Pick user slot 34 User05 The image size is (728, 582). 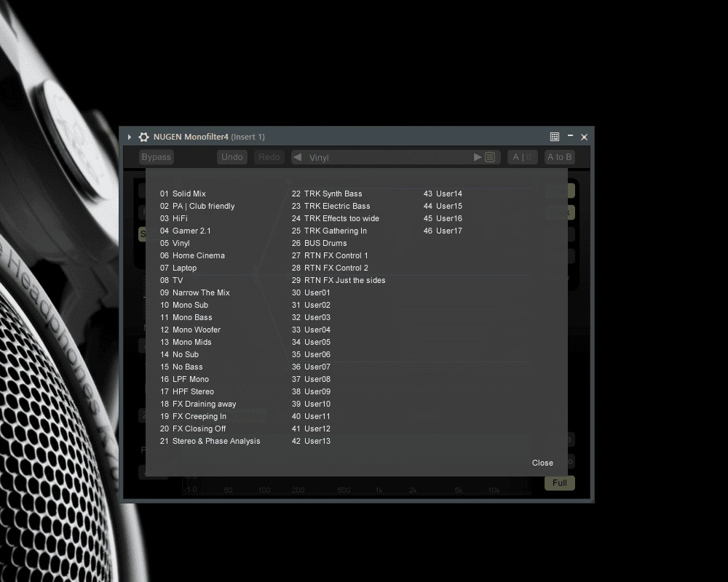coord(311,342)
